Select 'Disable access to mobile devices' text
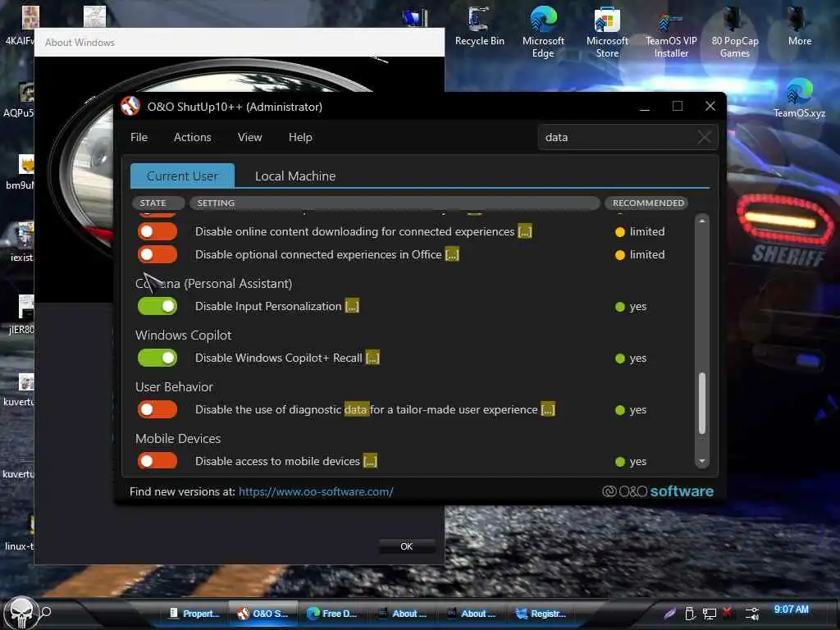 click(x=277, y=461)
